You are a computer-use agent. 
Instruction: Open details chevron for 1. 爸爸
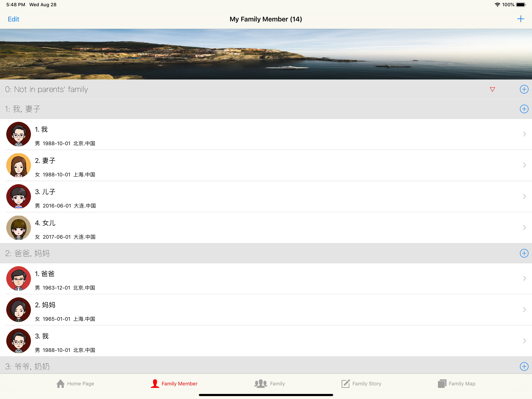tap(524, 278)
